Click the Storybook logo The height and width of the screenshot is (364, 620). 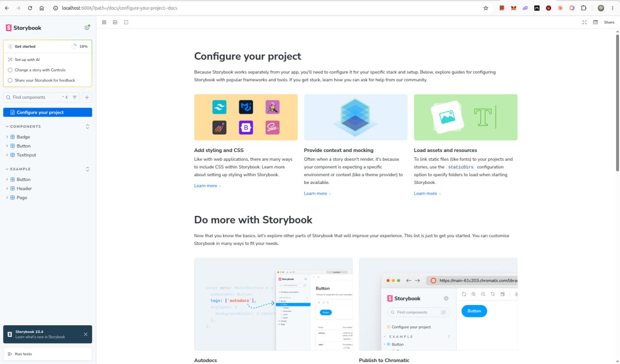click(23, 28)
